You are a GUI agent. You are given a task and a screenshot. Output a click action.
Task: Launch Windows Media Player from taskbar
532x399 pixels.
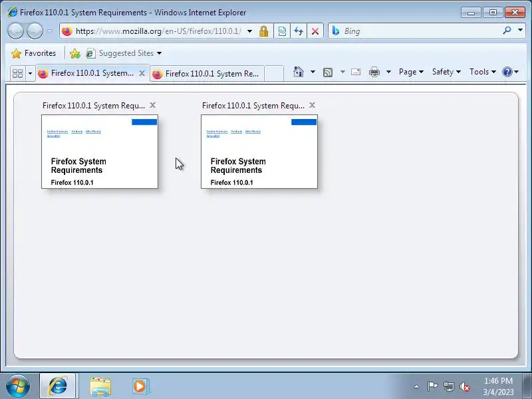pyautogui.click(x=140, y=386)
